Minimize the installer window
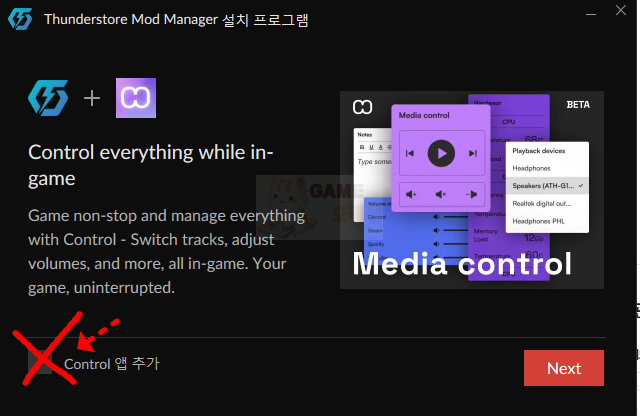Viewport: 640px width, 416px height. [591, 14]
